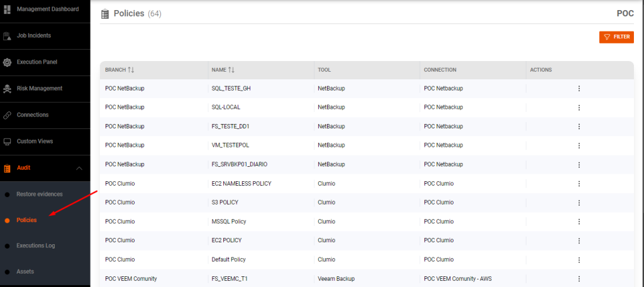The height and width of the screenshot is (287, 644).
Task: Click the CONNECTION column header
Action: [440, 70]
